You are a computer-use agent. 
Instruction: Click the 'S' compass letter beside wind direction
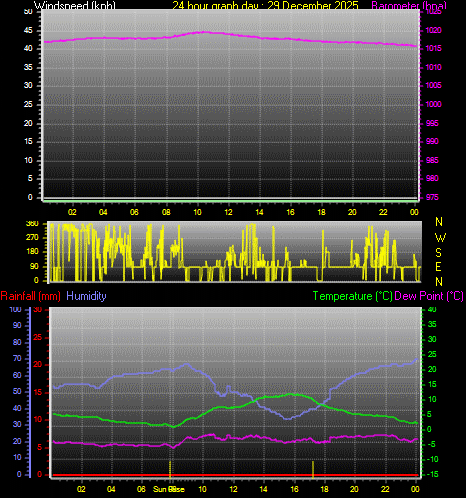pos(439,253)
